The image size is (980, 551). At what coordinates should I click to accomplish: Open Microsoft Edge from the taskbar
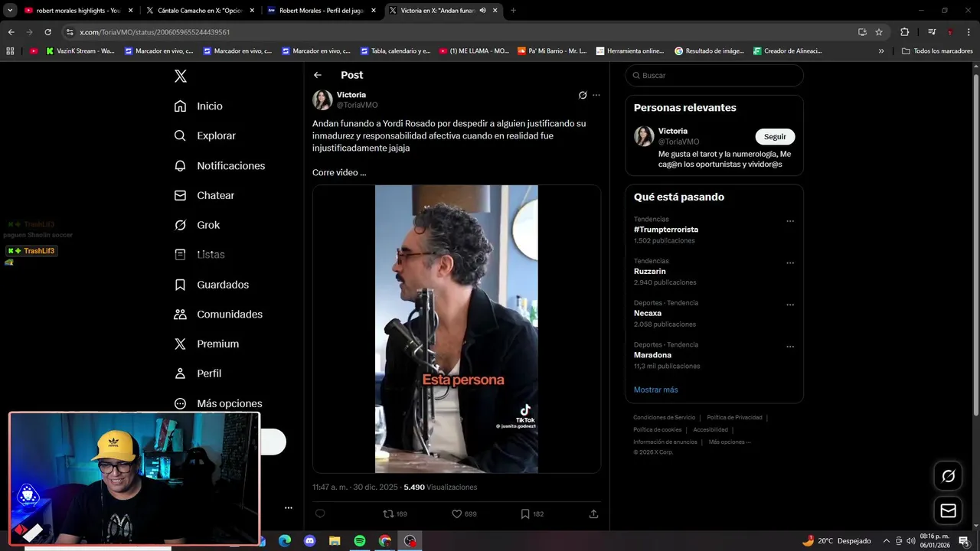pyautogui.click(x=284, y=541)
